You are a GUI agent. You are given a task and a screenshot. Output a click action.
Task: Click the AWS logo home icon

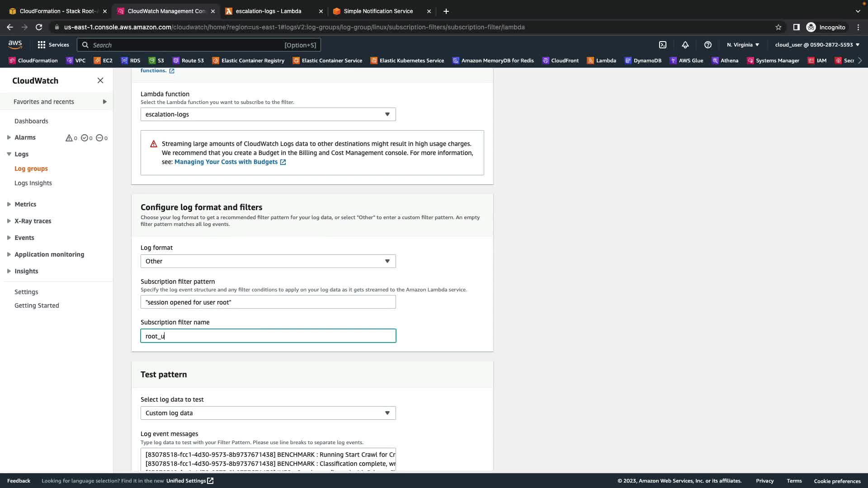(15, 44)
